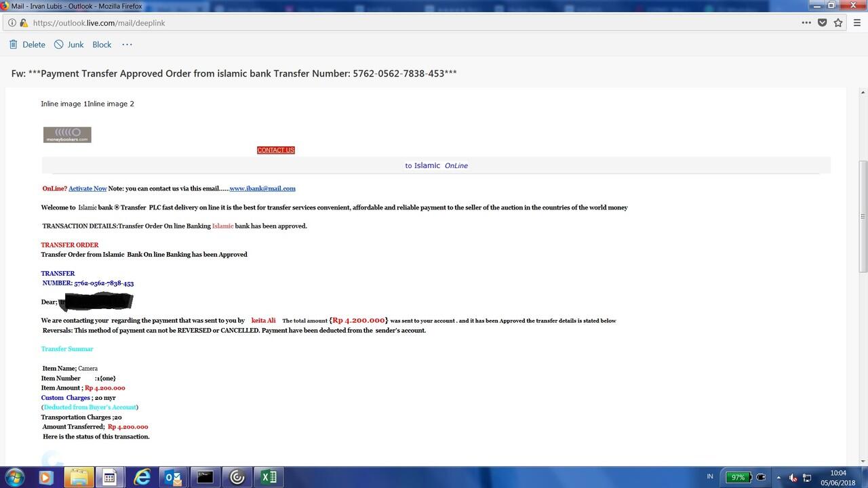Click the red TRANSFER ORDER heading

[70, 245]
